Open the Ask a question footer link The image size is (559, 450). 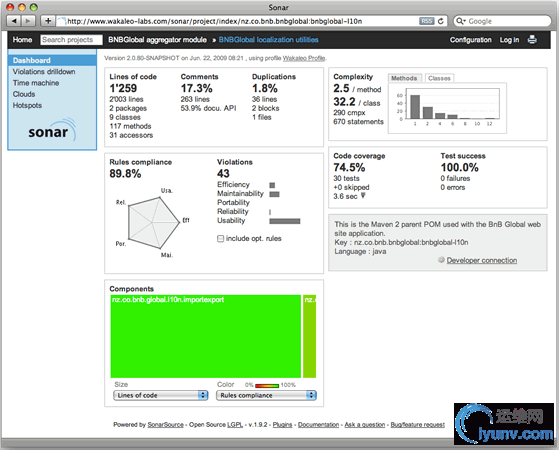pyautogui.click(x=365, y=424)
